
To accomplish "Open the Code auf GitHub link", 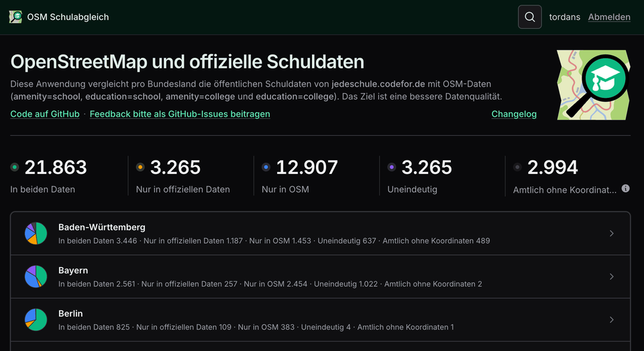I will [45, 114].
